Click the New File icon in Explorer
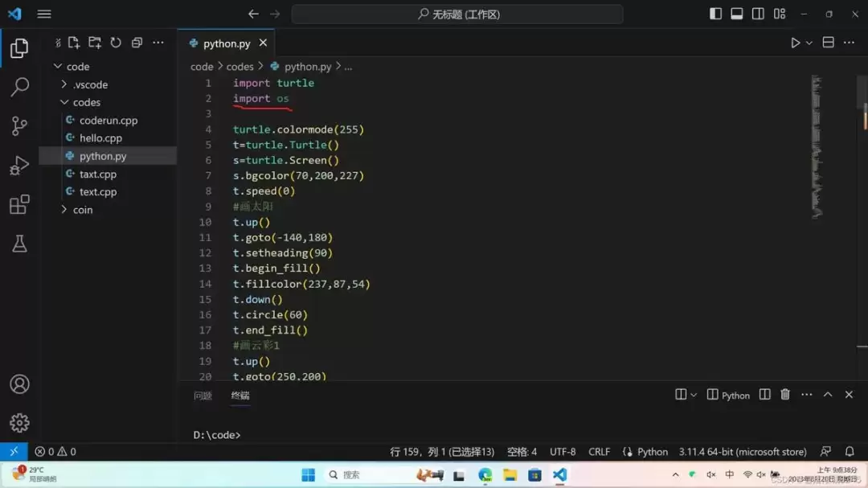Screen dimensions: 868x488 74,42
